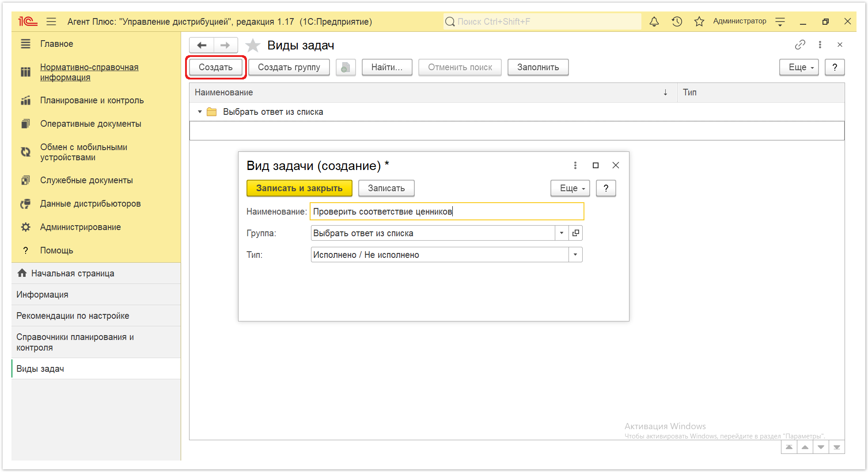Open the selected group with Группа open icon
Image resolution: width=868 pixels, height=472 pixels.
(576, 233)
